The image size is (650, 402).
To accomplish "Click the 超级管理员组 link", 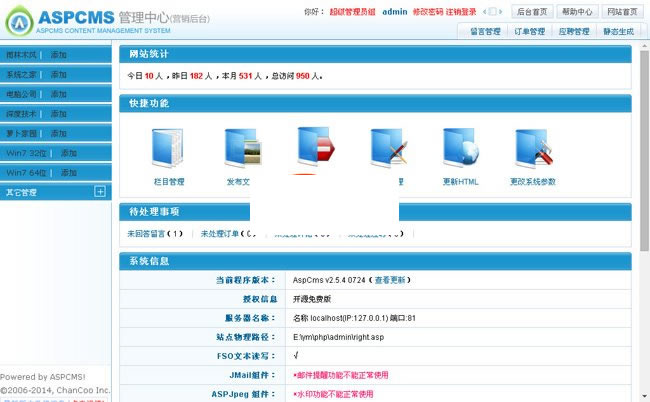I will coord(352,12).
